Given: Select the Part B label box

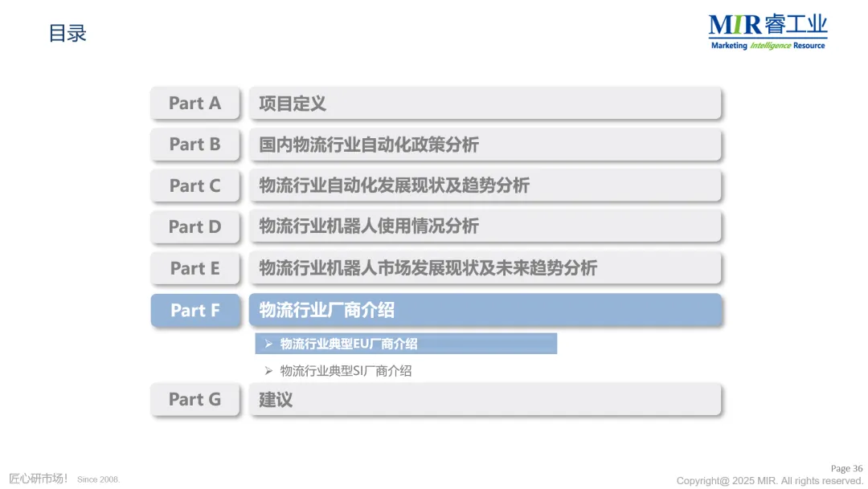Looking at the screenshot, I should point(194,145).
